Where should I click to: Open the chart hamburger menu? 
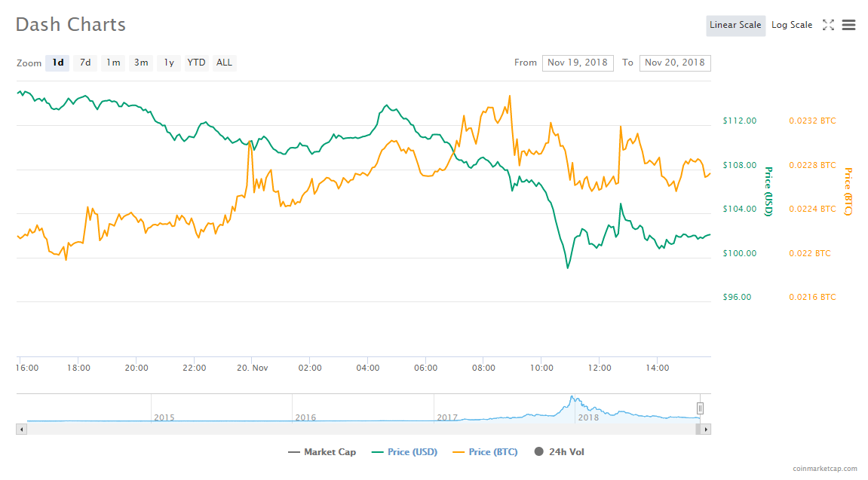(848, 25)
